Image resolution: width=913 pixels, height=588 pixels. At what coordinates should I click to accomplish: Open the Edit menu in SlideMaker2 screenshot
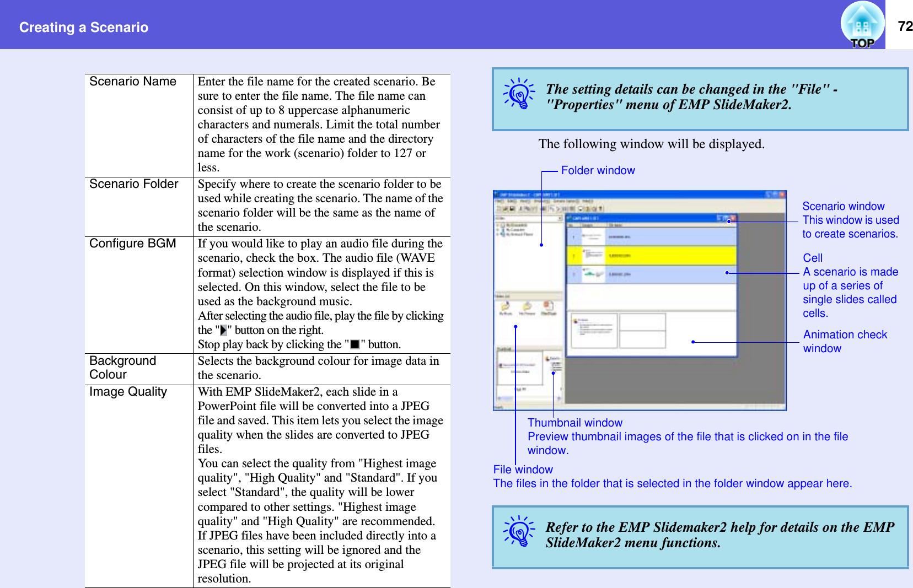coord(512,201)
